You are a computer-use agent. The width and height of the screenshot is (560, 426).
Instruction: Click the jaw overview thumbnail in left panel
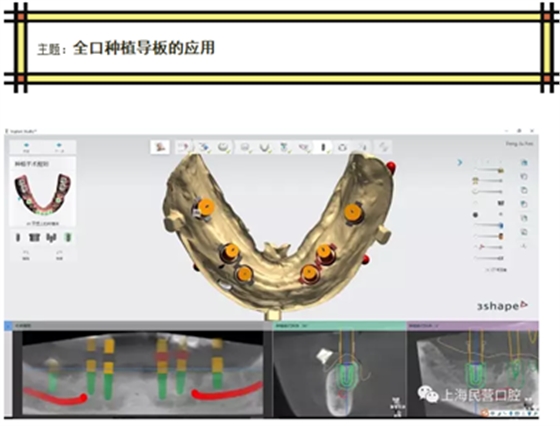42,194
